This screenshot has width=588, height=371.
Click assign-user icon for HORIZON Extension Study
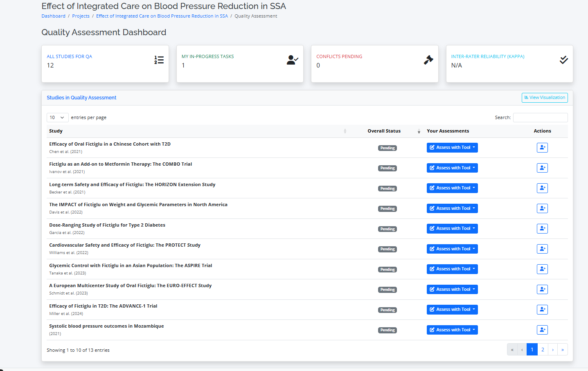[542, 188]
